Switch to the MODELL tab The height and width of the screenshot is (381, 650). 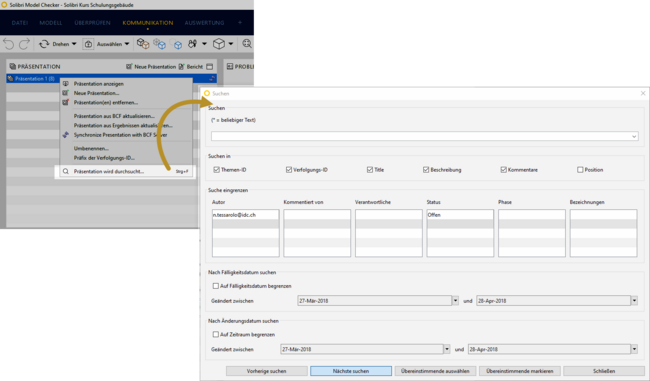51,23
